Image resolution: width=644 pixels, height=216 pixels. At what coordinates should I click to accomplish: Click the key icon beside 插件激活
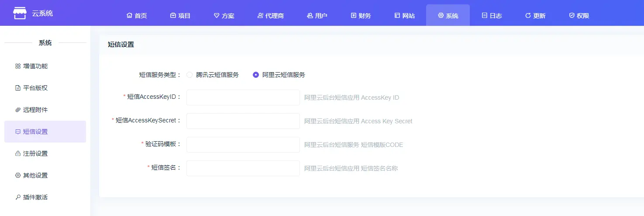(18, 197)
